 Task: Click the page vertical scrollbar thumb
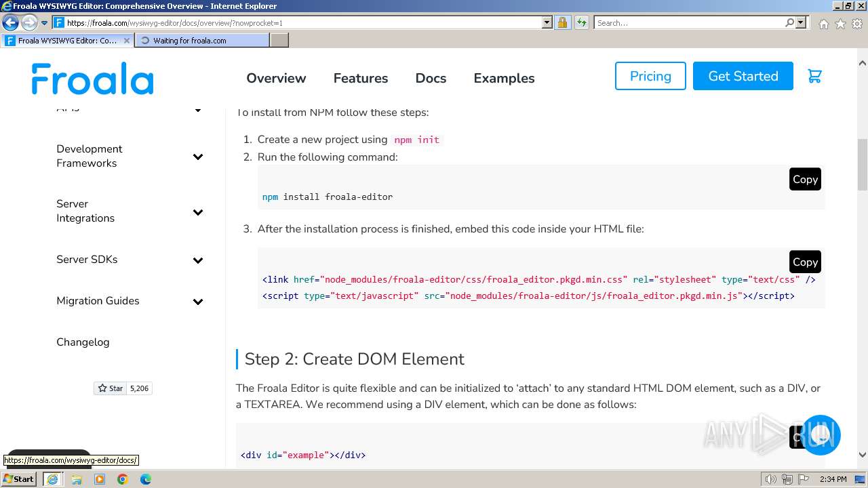[863, 164]
